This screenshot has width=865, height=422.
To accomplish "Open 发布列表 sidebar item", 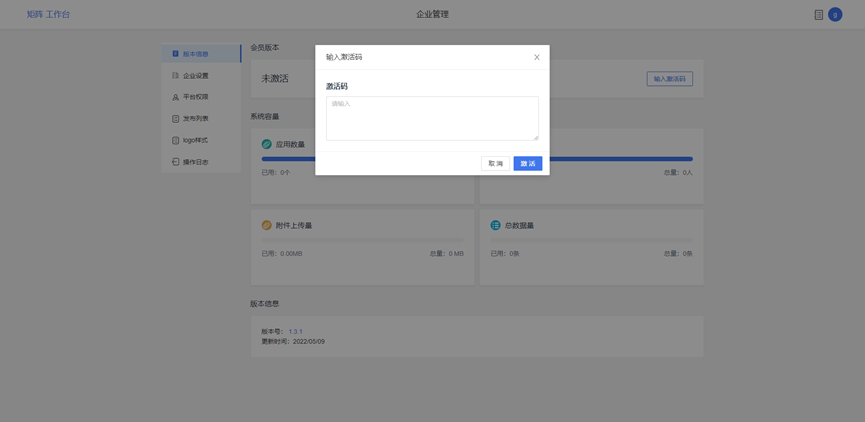I will 201,119.
